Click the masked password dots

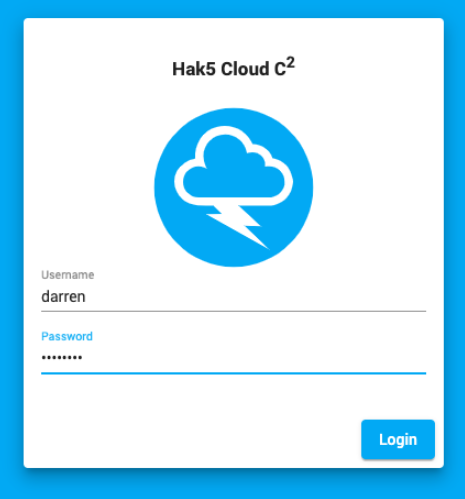(62, 358)
